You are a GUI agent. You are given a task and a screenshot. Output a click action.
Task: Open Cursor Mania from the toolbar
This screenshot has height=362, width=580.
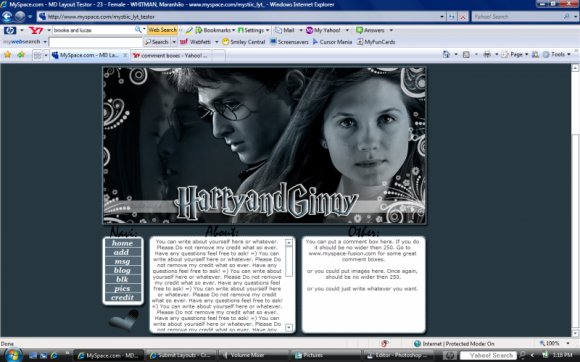(x=332, y=42)
